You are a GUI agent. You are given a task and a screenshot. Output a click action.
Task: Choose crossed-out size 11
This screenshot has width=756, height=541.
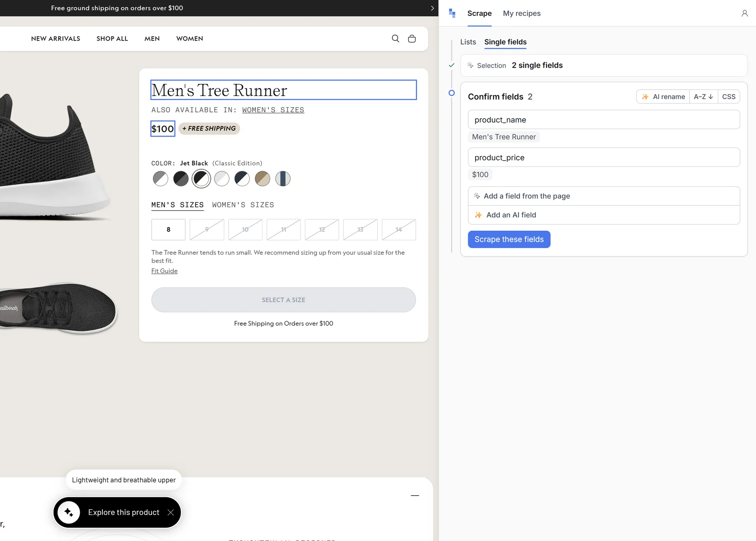point(283,230)
